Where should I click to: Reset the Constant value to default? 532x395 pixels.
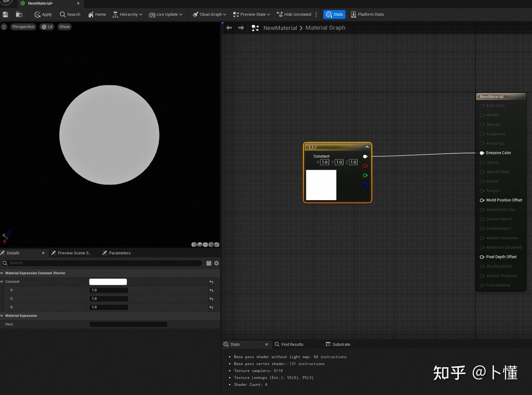[x=211, y=282]
